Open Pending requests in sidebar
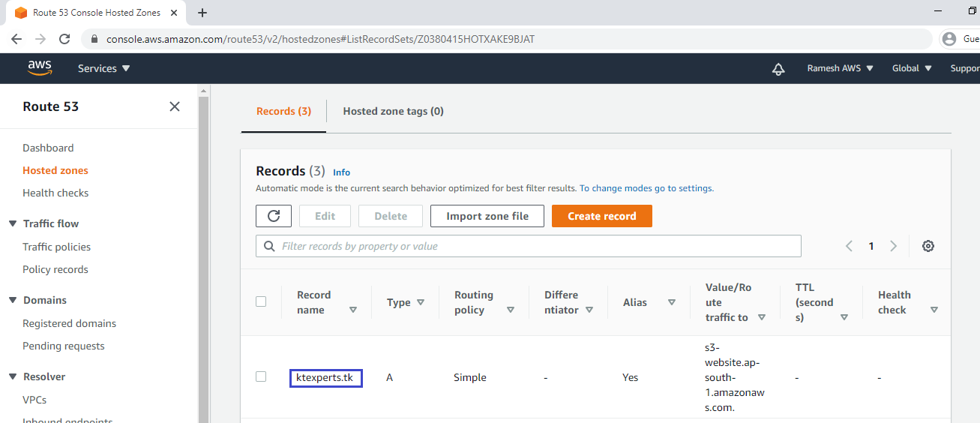Viewport: 980px width, 423px height. coord(64,346)
